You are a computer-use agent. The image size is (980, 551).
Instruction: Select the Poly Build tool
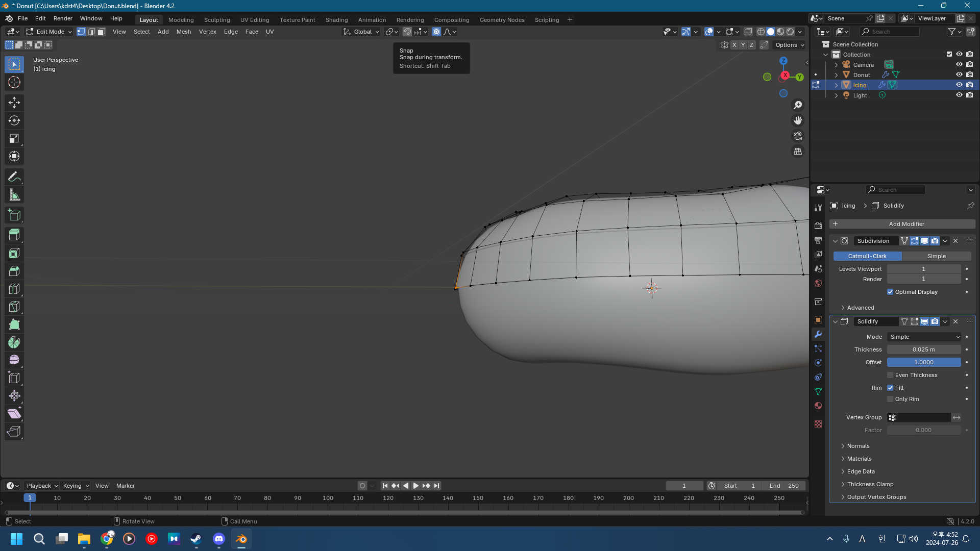(x=14, y=324)
